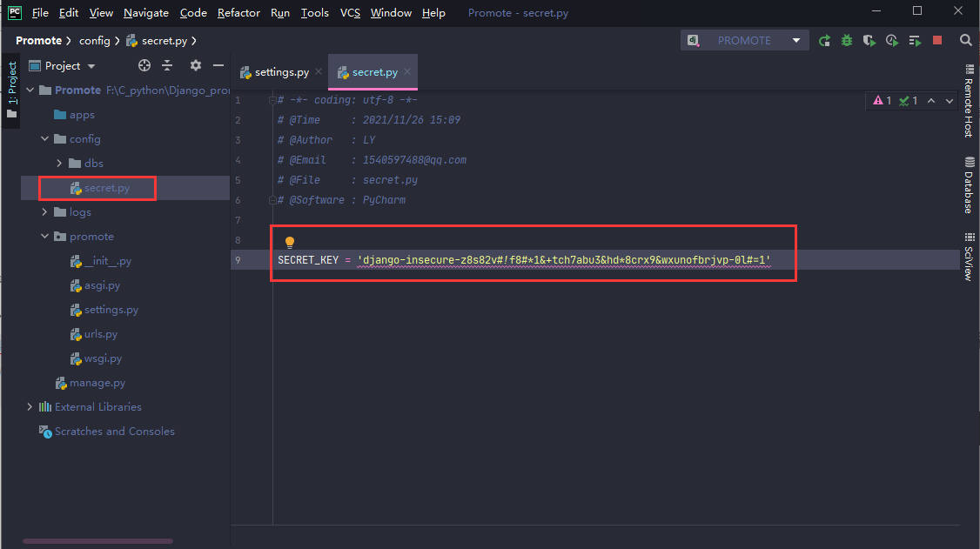Open the concurrency diagram run icon
980x549 pixels.
915,41
